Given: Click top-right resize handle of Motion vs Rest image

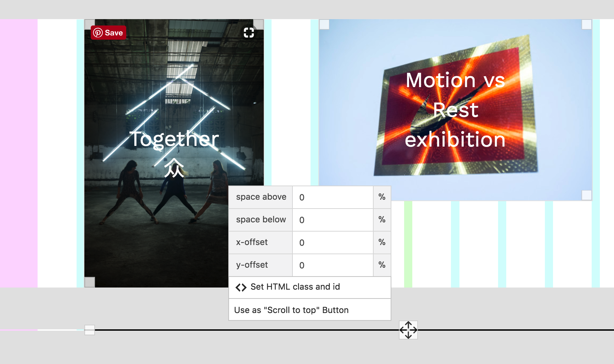Looking at the screenshot, I should tap(587, 24).
